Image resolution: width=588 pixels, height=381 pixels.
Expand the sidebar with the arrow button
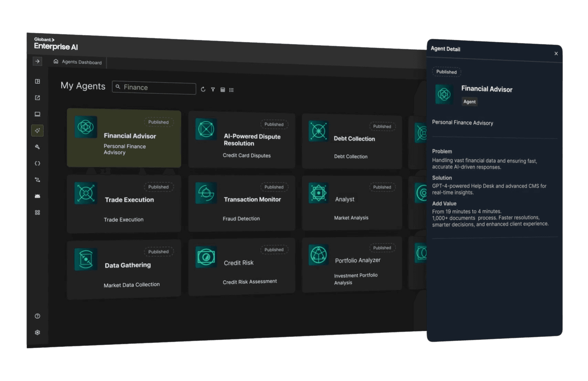point(37,61)
